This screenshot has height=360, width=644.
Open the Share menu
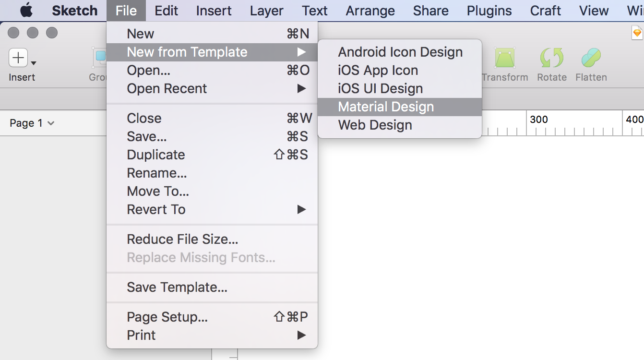[x=431, y=10]
